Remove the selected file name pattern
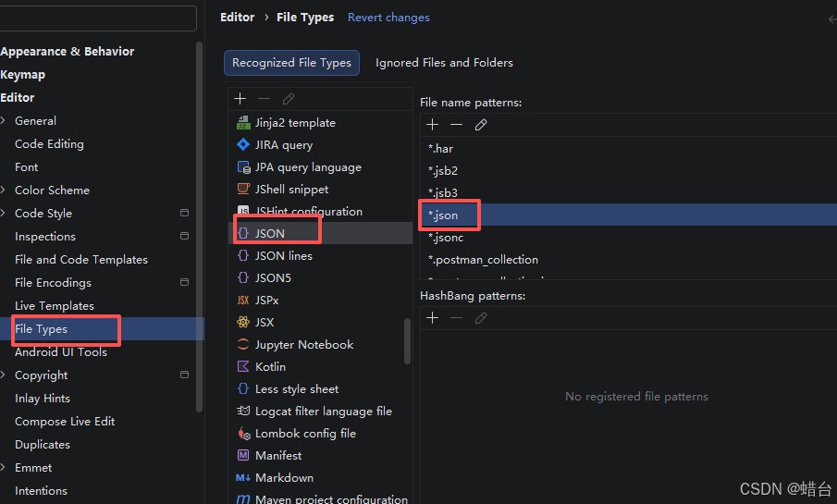The height and width of the screenshot is (504, 837). coord(456,125)
